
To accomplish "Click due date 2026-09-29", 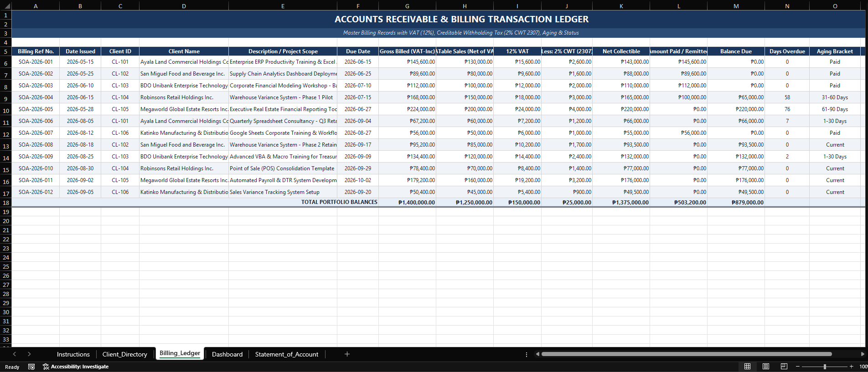I will 358,168.
